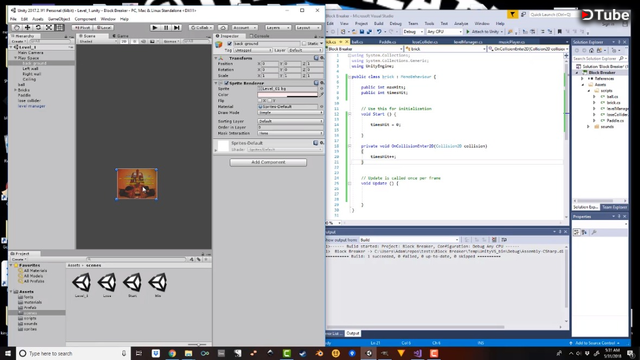
Task: Open Visual Studio's Debug menu
Action: click(x=396, y=24)
